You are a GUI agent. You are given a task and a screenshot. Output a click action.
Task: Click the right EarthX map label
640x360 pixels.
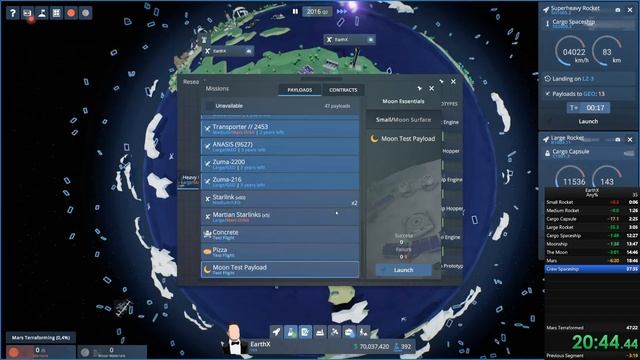click(x=350, y=40)
